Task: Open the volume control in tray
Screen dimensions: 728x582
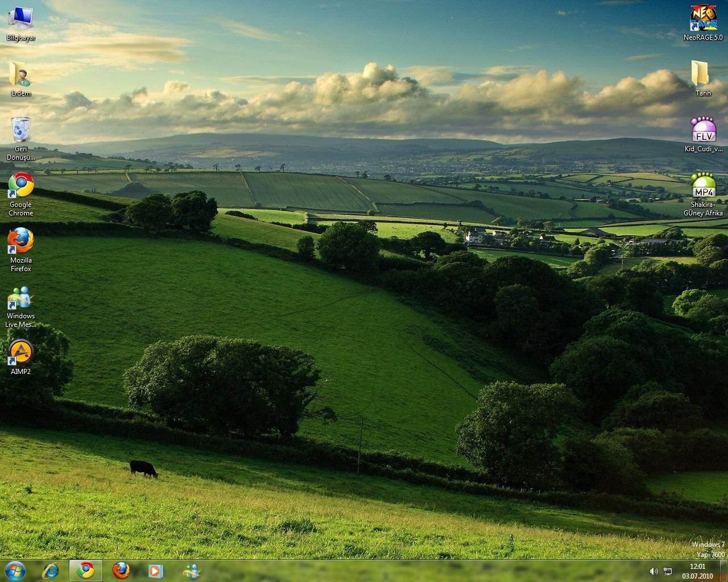Action: pos(654,571)
